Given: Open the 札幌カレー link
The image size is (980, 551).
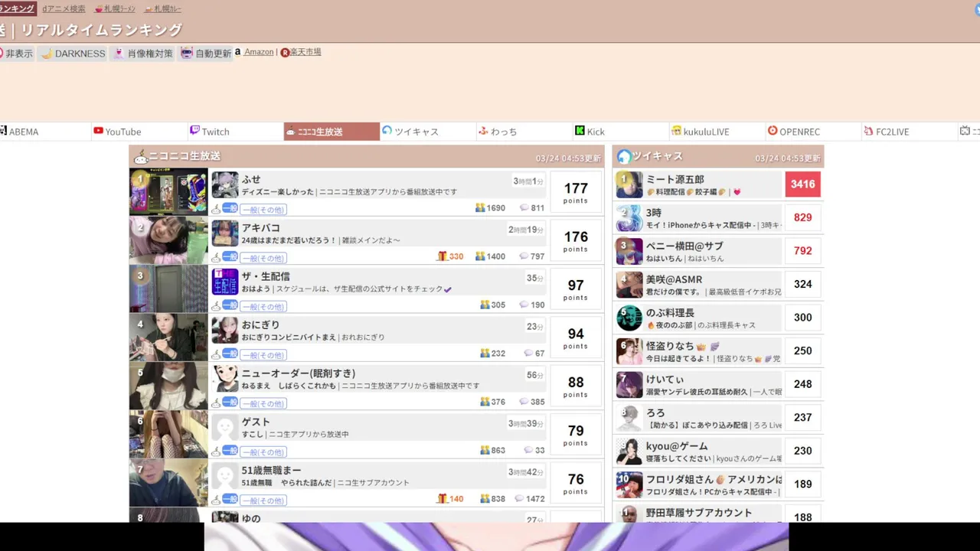Looking at the screenshot, I should click(163, 9).
